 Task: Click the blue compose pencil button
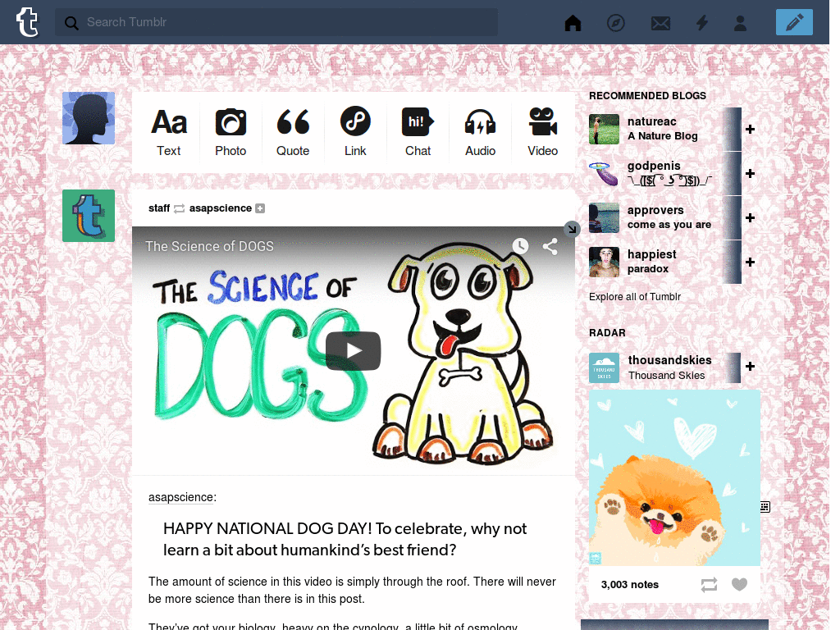pyautogui.click(x=794, y=22)
